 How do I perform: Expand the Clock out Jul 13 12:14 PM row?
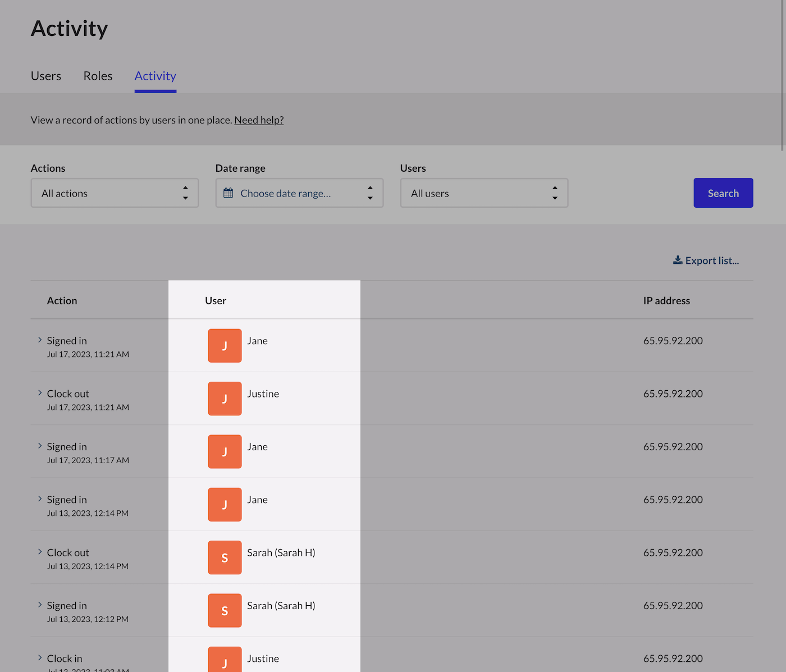click(40, 552)
